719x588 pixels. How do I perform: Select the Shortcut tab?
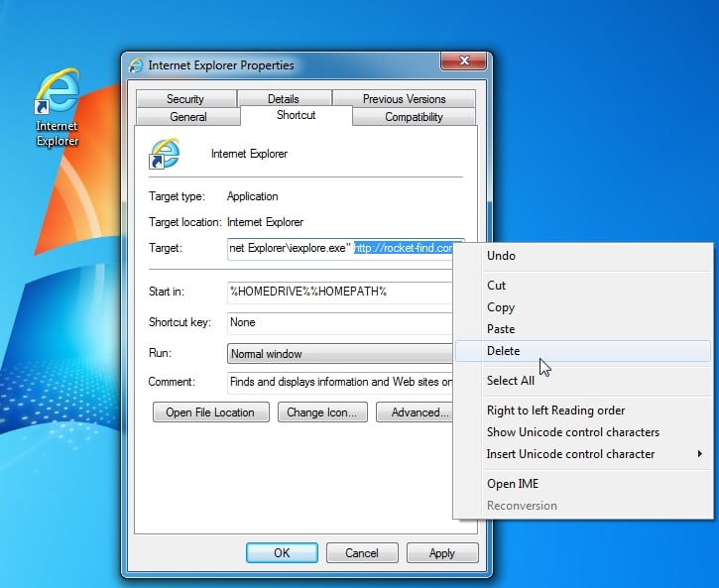(x=297, y=115)
